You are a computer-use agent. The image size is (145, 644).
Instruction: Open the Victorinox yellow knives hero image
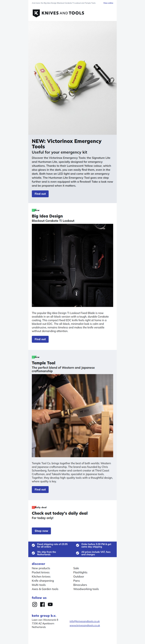coord(72,78)
